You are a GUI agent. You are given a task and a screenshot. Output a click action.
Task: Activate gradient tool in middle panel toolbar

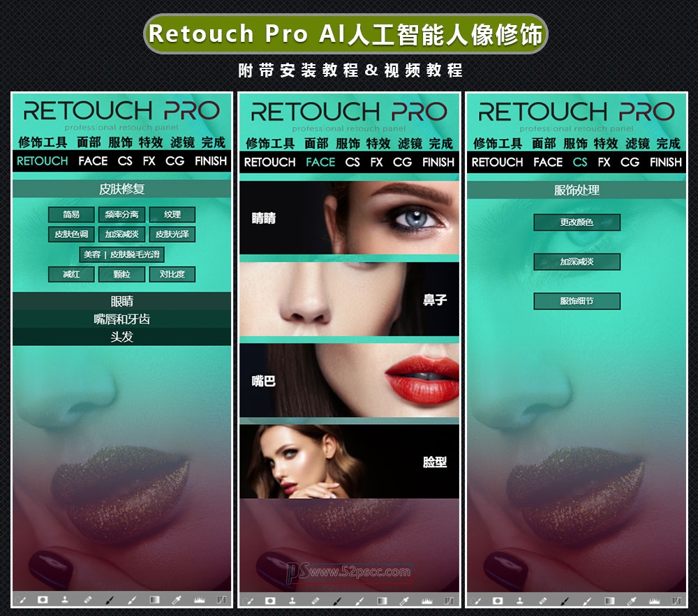click(382, 601)
